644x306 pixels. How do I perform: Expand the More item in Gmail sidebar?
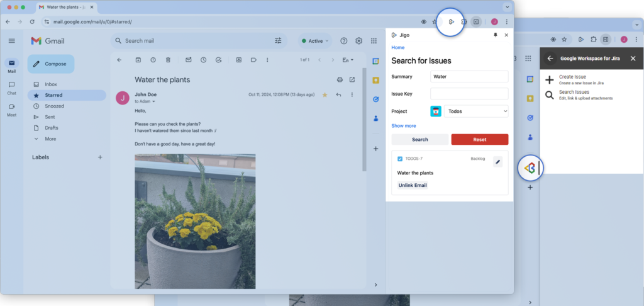(x=50, y=139)
